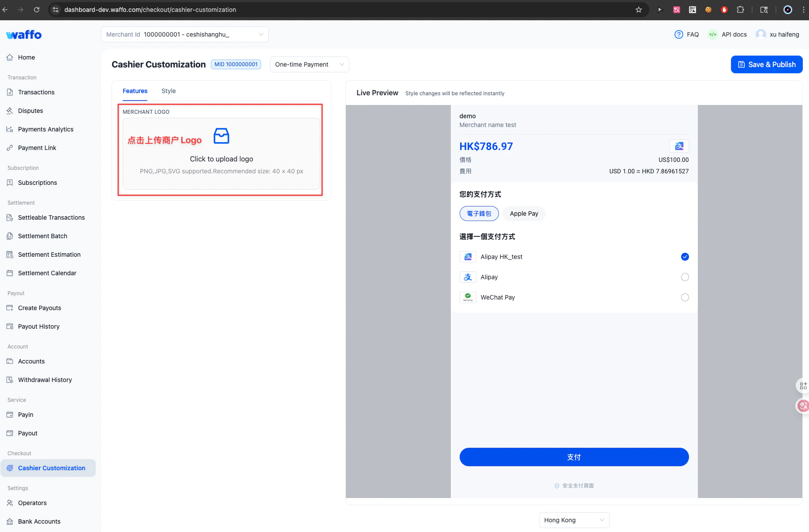Click the USD 1.00 = HKD 7.86961527 rate
Viewport: 809px width, 532px height.
[x=649, y=171]
